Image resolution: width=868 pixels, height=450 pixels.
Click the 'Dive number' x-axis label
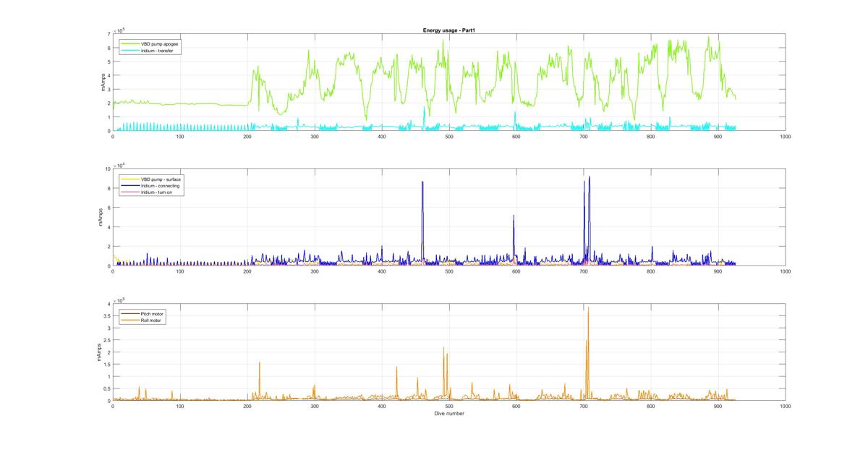click(x=449, y=414)
